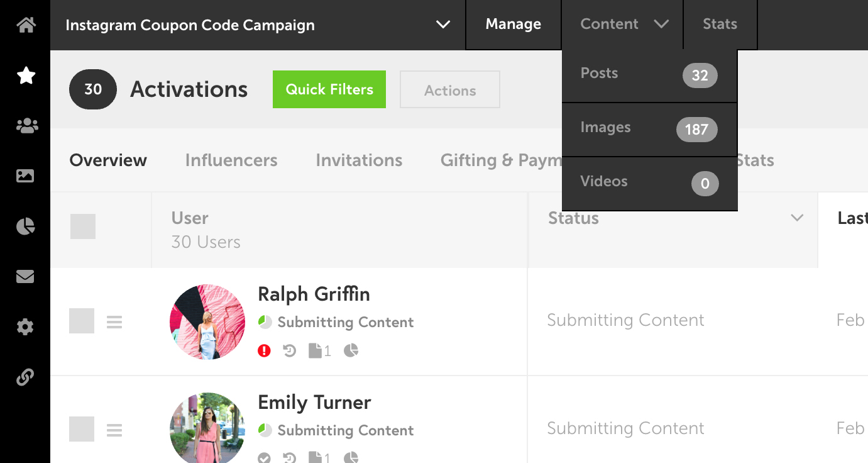This screenshot has width=868, height=463.
Task: Switch to the Influencers tab
Action: pyautogui.click(x=231, y=160)
